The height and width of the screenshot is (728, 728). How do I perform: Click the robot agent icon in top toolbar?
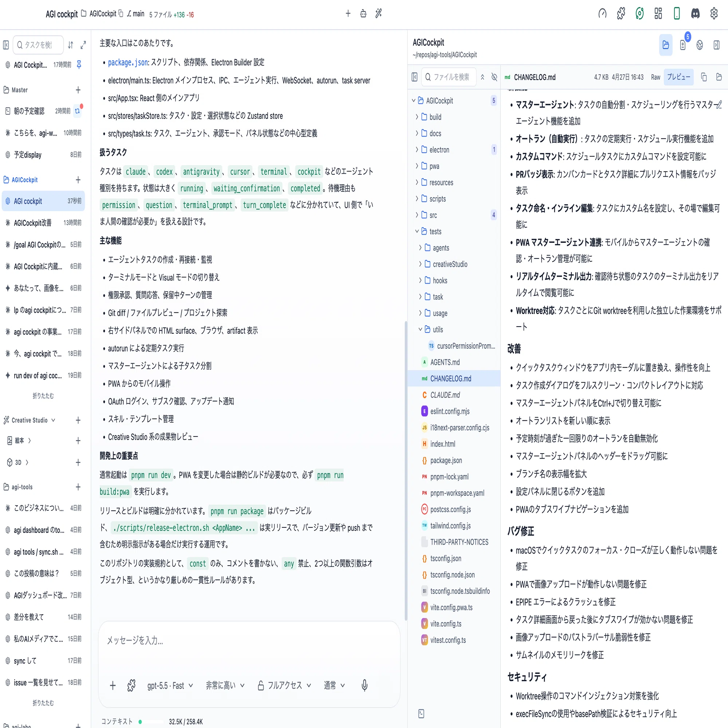[x=363, y=13]
